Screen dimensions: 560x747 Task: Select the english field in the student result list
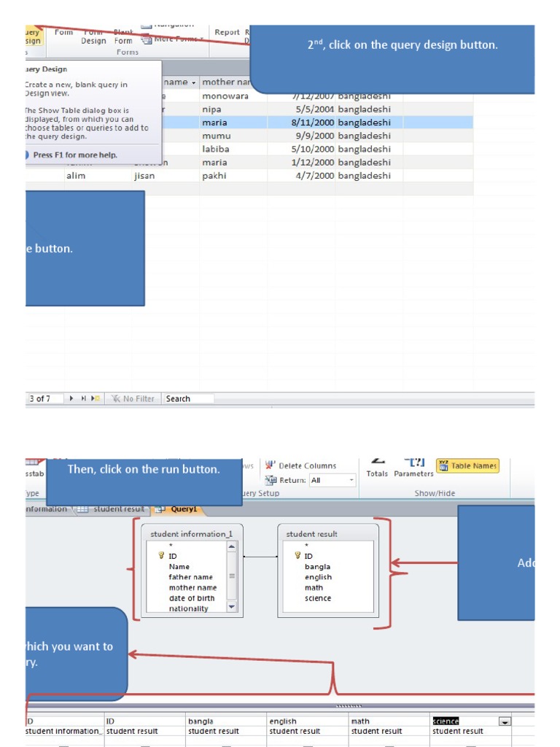click(x=318, y=577)
